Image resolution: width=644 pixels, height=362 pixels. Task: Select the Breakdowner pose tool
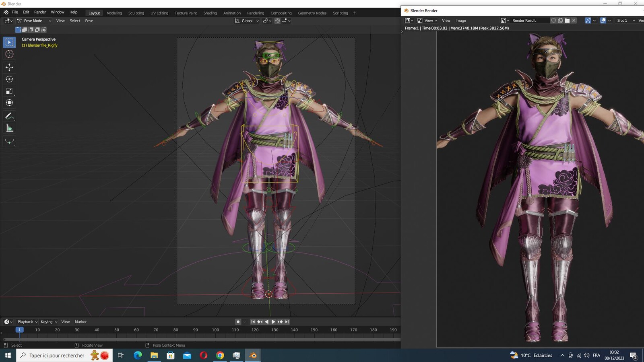[x=9, y=142]
